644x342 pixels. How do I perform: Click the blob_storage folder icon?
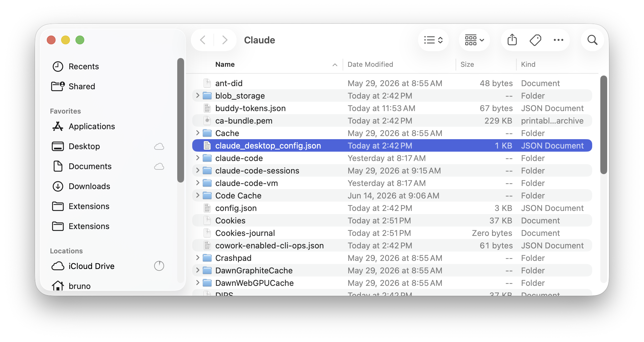pos(207,95)
